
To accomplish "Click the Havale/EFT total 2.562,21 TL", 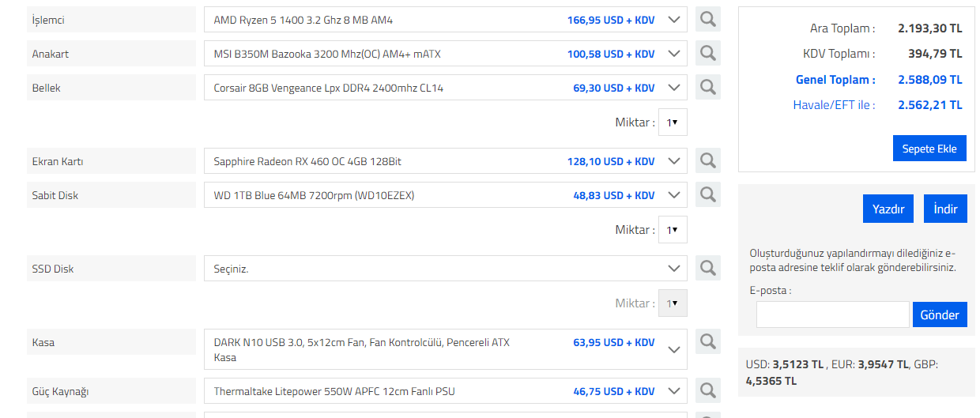I will point(930,104).
